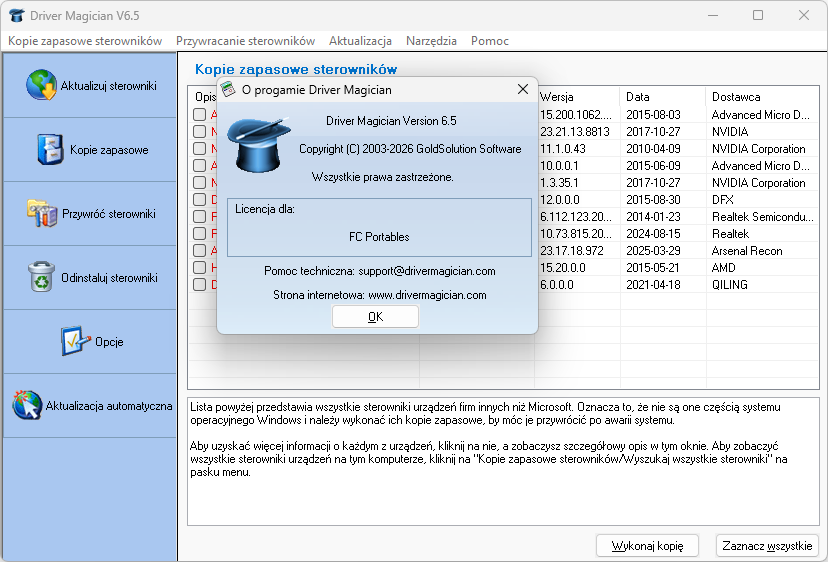Minimize the Driver Magician window

713,15
